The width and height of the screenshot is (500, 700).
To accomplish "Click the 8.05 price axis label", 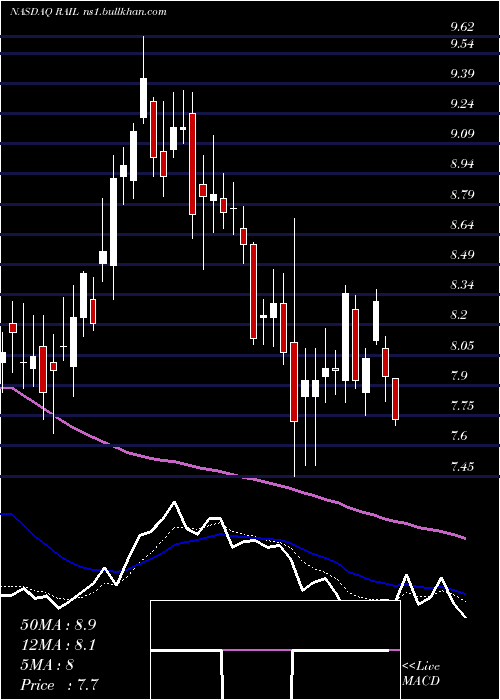I will click(462, 346).
